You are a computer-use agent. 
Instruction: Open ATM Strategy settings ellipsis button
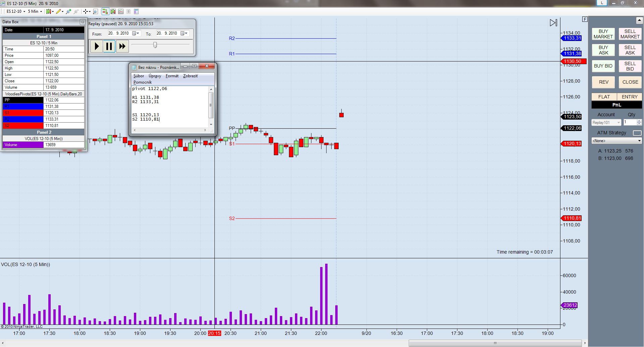[x=637, y=133]
